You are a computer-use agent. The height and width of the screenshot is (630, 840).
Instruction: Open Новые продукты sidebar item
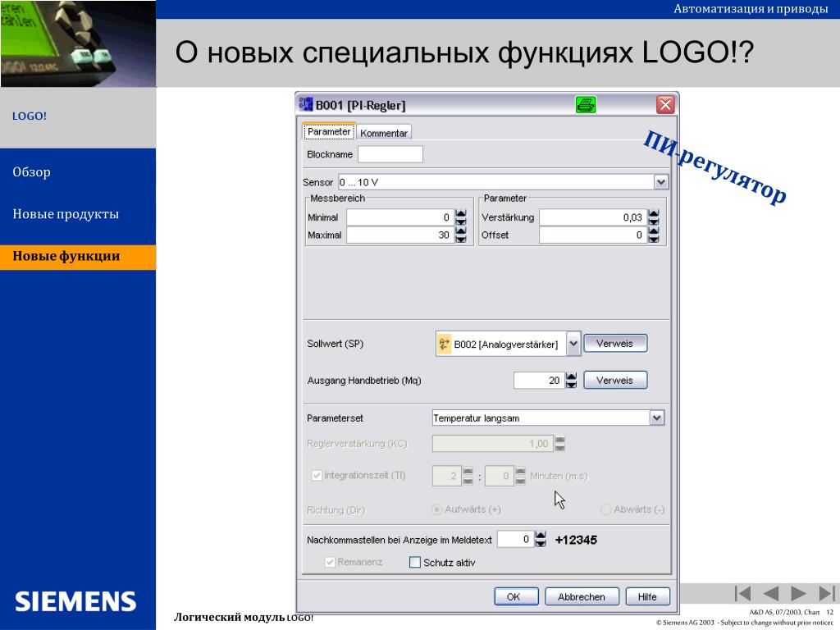pos(66,214)
